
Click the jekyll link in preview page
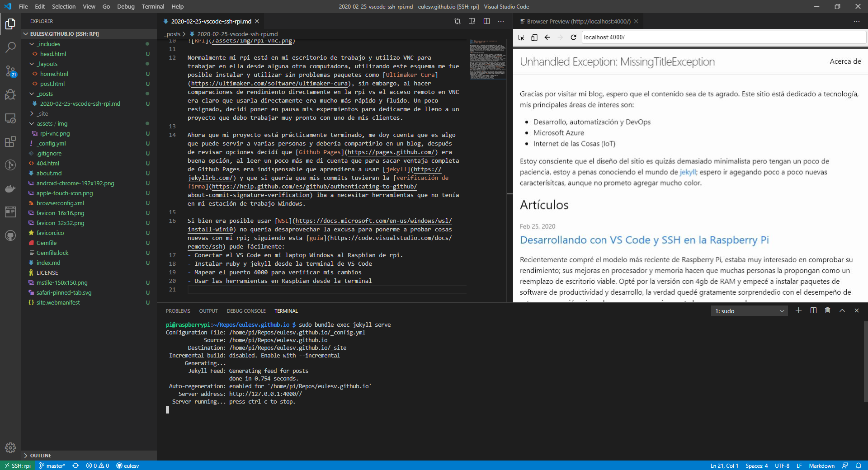(688, 172)
